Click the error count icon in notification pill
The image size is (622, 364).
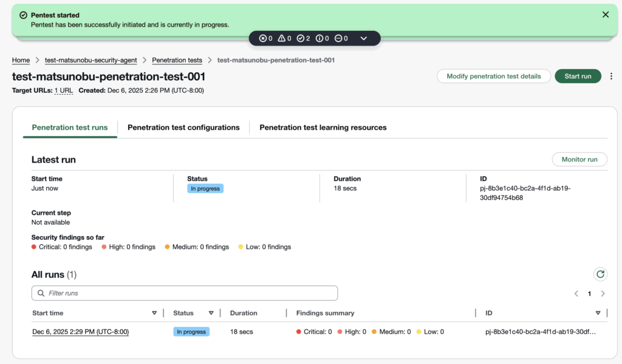263,38
